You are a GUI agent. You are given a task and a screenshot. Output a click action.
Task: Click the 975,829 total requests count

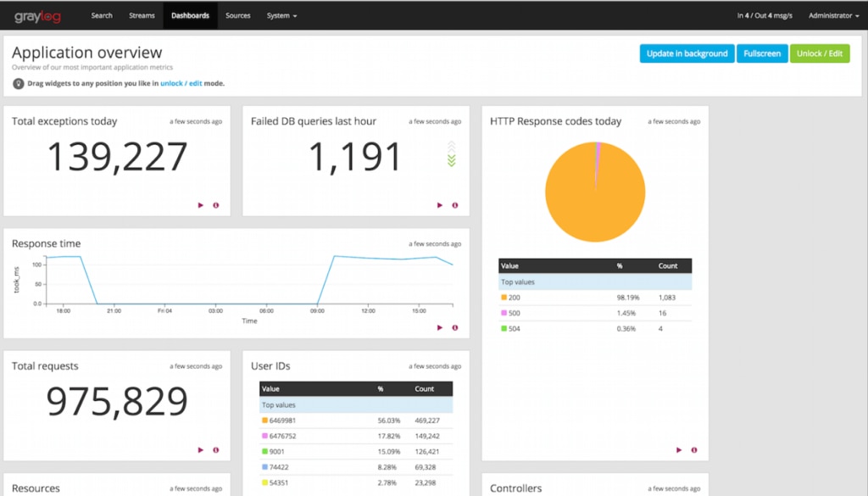tap(117, 401)
